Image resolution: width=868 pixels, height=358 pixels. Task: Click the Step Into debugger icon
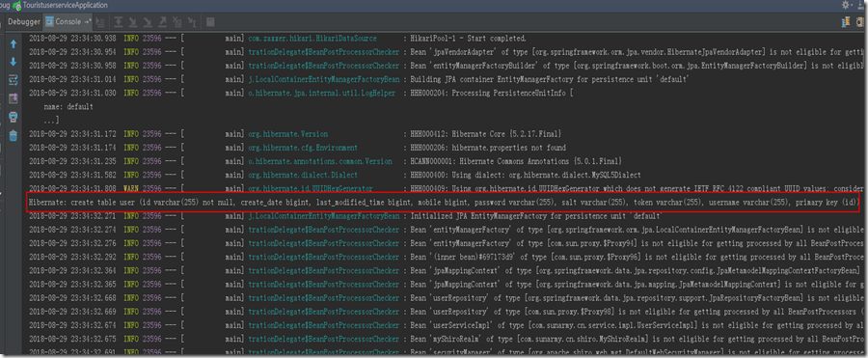(133, 22)
